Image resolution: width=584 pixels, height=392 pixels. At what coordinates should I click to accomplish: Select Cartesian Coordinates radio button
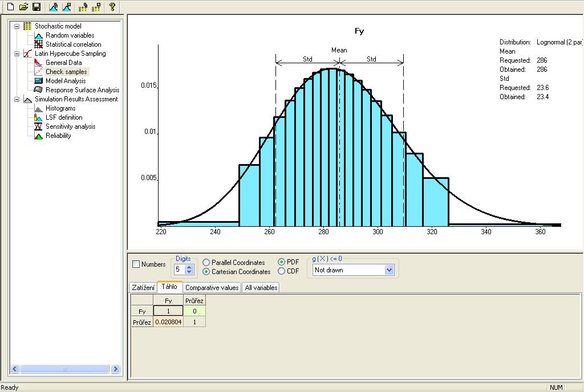tap(206, 272)
